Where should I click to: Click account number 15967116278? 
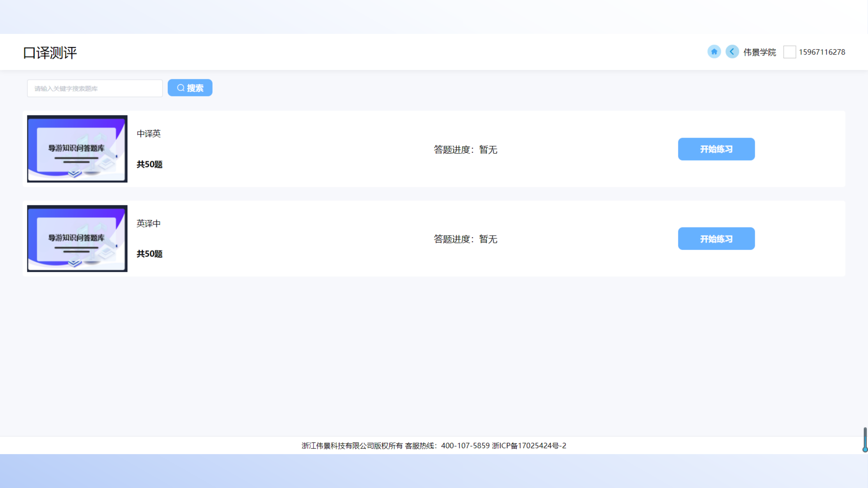[822, 52]
